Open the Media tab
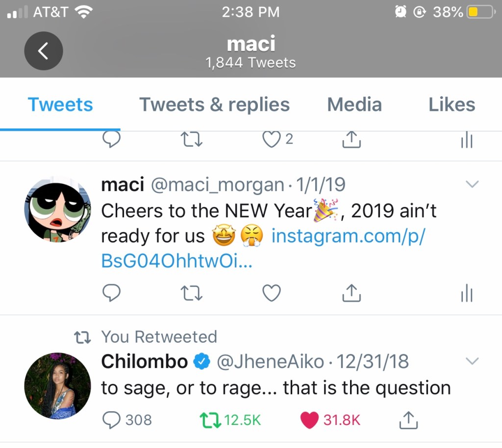Image resolution: width=502 pixels, height=448 pixels. click(x=354, y=104)
